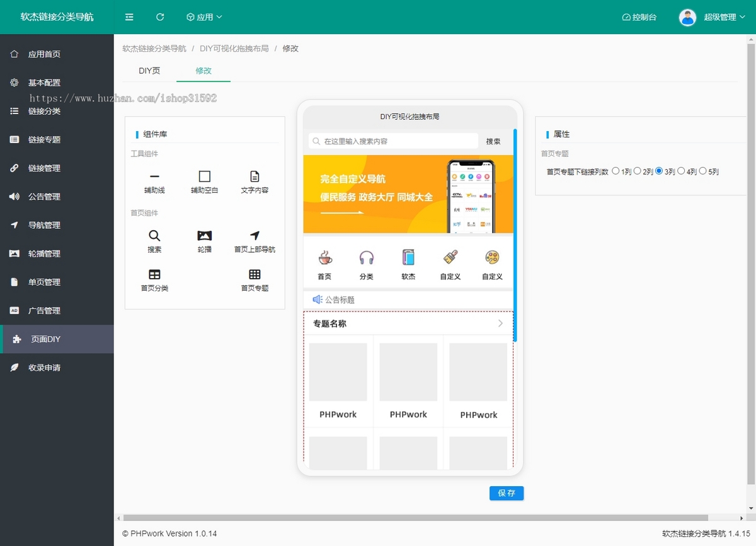Open the 应用 dropdown menu
Image resolution: width=756 pixels, height=546 pixels.
click(204, 17)
